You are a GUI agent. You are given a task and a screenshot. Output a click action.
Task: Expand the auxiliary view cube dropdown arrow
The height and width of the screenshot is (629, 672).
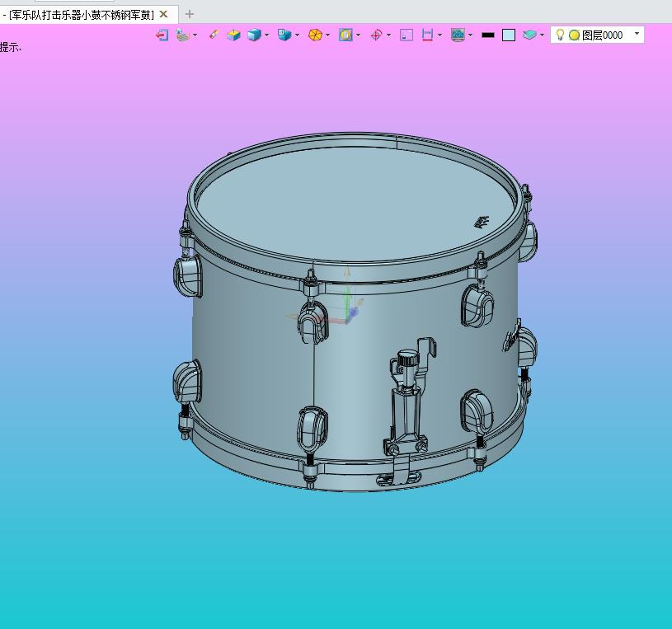[x=297, y=35]
